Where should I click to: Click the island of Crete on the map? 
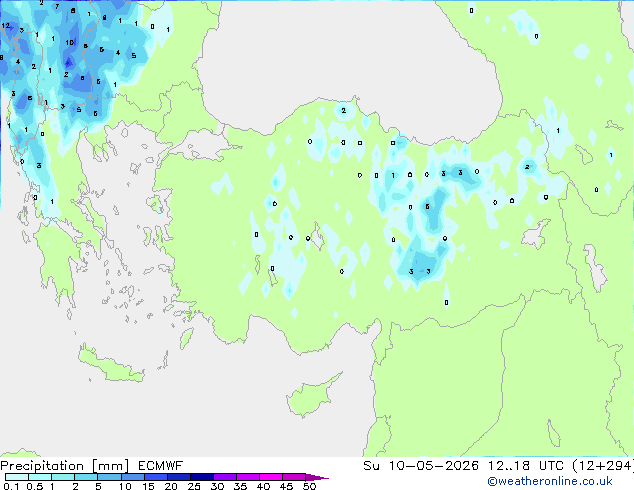click(x=111, y=365)
